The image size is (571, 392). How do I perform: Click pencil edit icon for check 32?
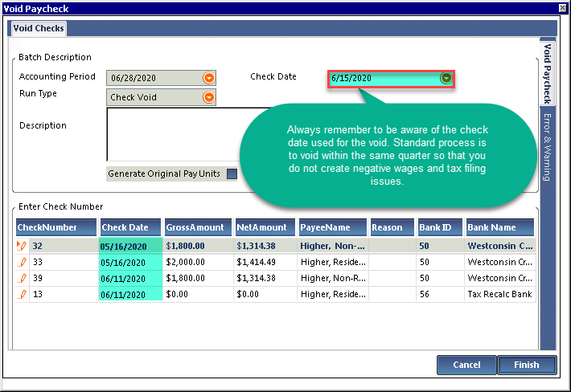22,246
